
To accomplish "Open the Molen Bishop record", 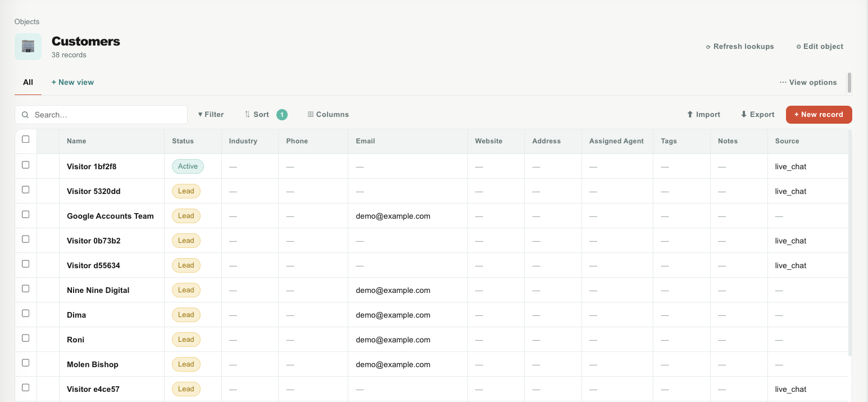I will tap(93, 364).
